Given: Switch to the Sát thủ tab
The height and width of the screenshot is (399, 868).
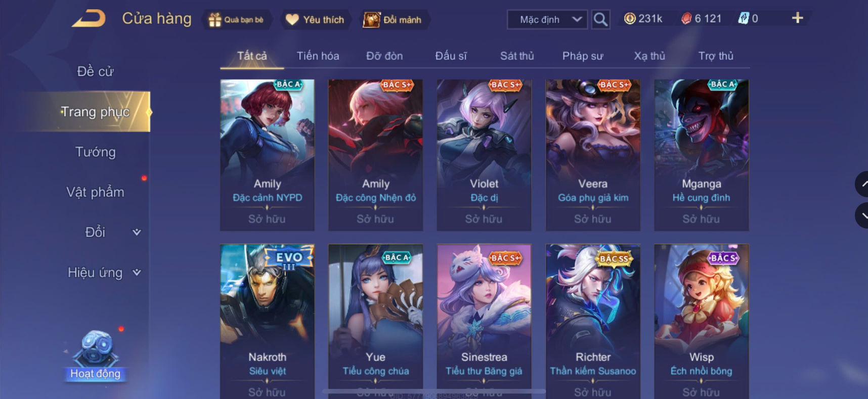Looking at the screenshot, I should (x=517, y=56).
